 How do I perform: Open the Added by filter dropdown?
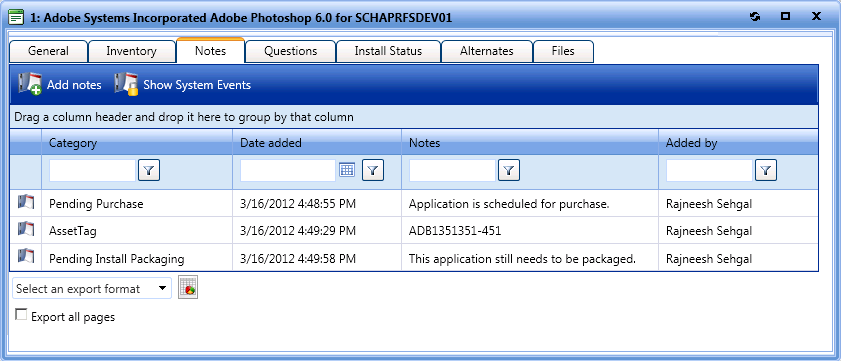766,171
